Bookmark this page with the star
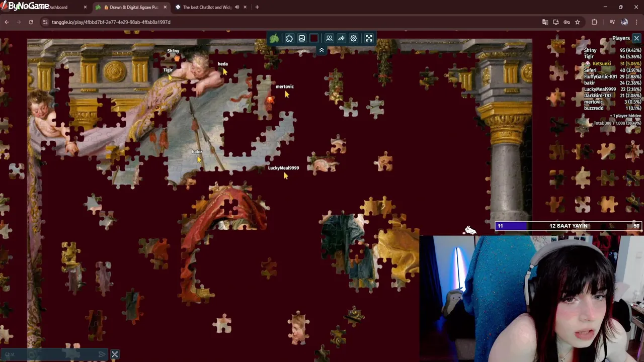644x362 pixels. pyautogui.click(x=578, y=22)
